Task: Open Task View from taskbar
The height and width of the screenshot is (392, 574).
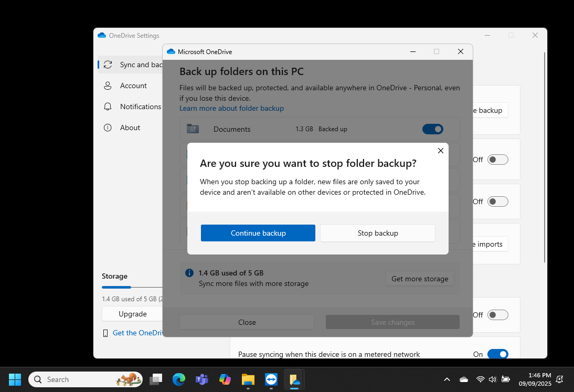Action: pos(156,379)
